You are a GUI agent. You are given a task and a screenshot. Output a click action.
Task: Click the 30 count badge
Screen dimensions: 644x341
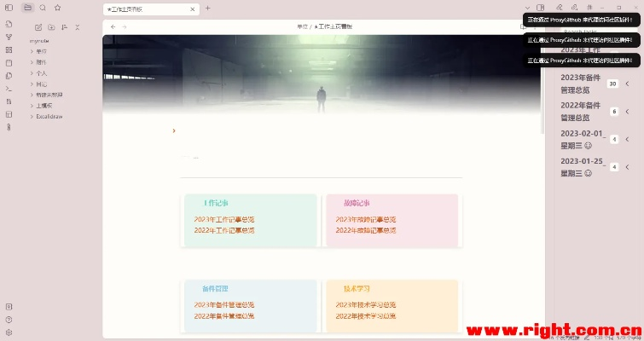[612, 84]
